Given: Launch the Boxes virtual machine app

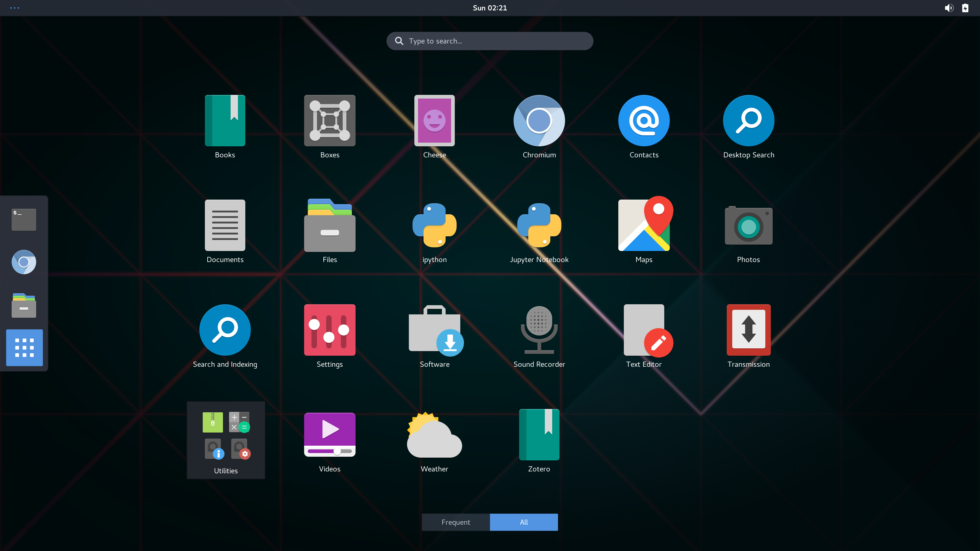Looking at the screenshot, I should coord(330,121).
